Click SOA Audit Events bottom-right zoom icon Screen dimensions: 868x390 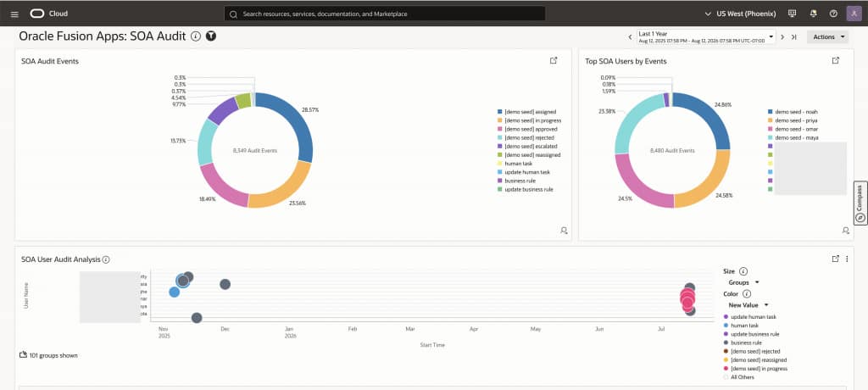564,230
